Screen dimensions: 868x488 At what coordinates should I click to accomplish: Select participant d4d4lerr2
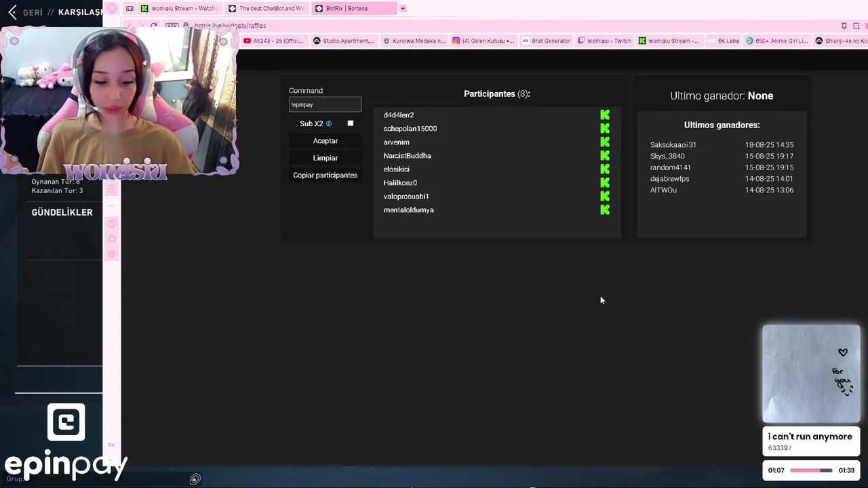(x=399, y=115)
